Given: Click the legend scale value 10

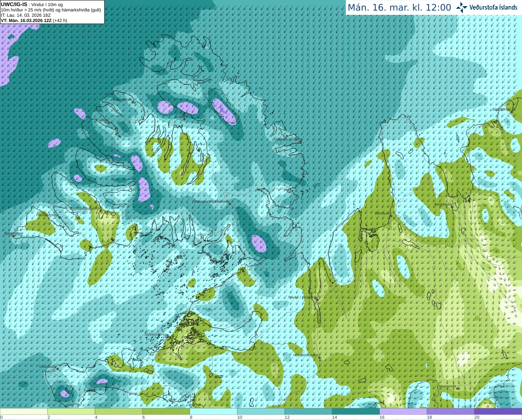Looking at the screenshot, I should click(x=240, y=417).
